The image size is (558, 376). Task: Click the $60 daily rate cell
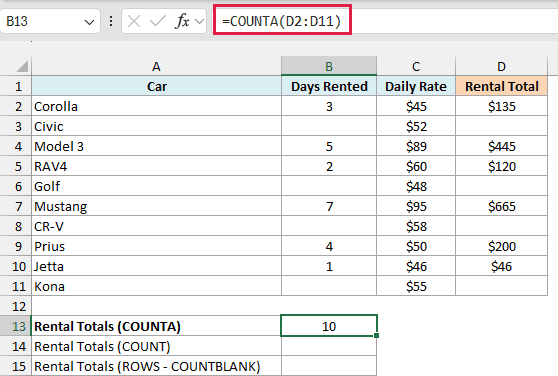416,166
